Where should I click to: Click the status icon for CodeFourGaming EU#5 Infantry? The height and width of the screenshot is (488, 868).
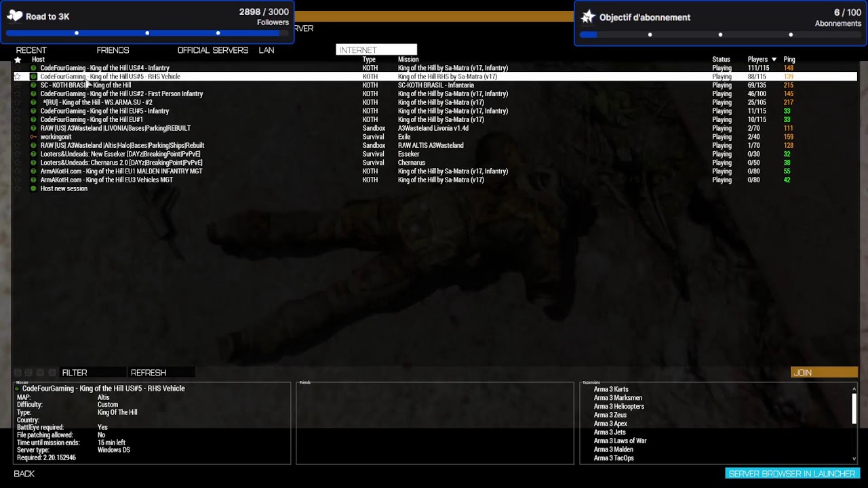33,111
